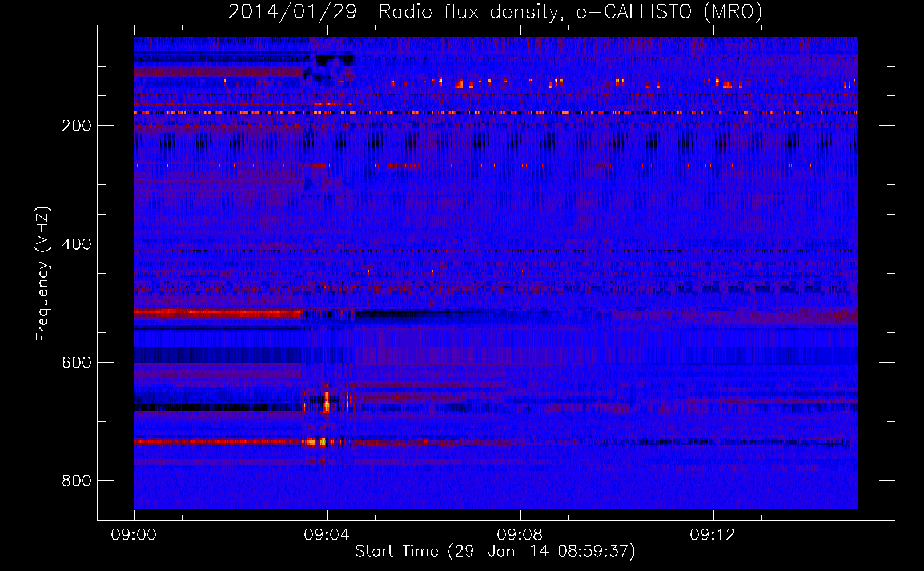Click the 'Start Time (29-Jan-14 08:59:37)' label
Screen dimensions: 924x571
tap(495, 552)
